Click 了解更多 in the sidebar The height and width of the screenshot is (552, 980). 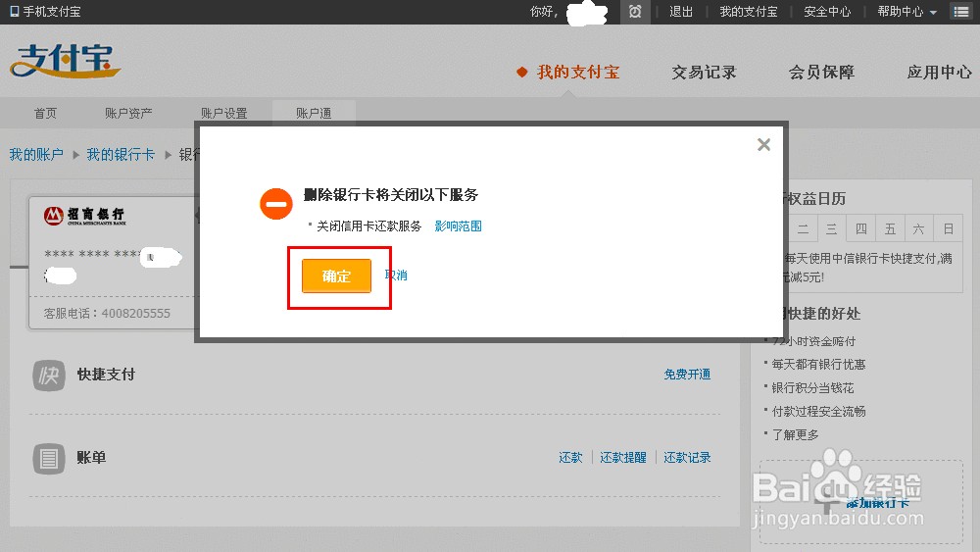(x=795, y=434)
